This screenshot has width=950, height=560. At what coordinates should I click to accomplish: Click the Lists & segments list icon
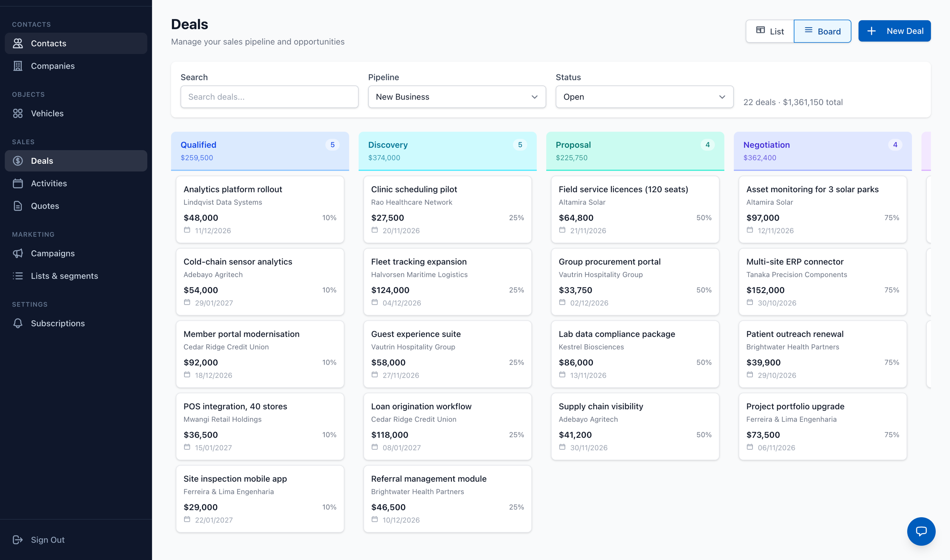click(18, 276)
